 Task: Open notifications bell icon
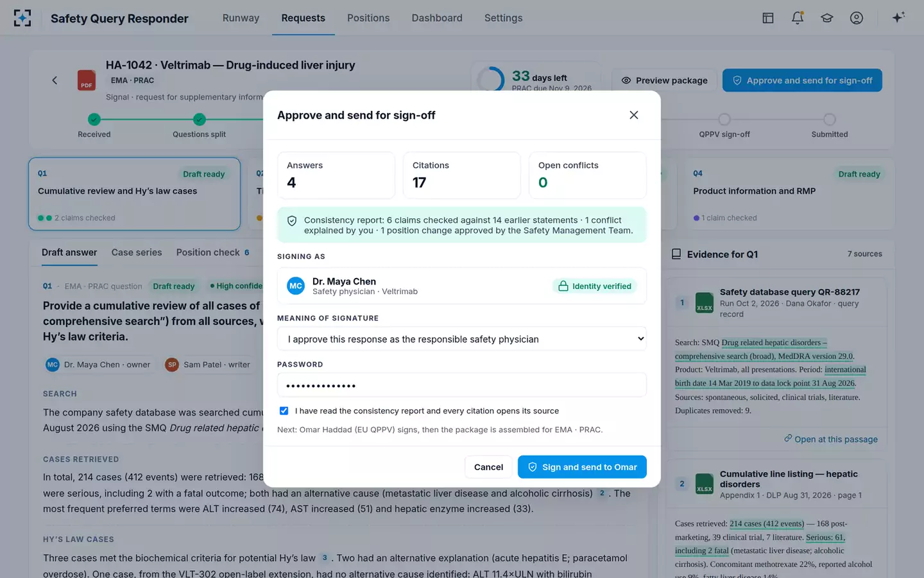pos(798,18)
